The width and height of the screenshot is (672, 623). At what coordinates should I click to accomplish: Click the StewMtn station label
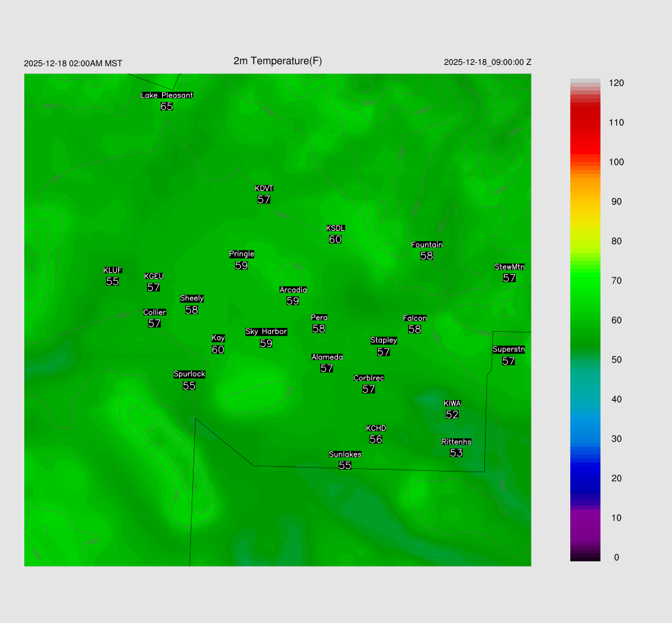[x=509, y=267]
